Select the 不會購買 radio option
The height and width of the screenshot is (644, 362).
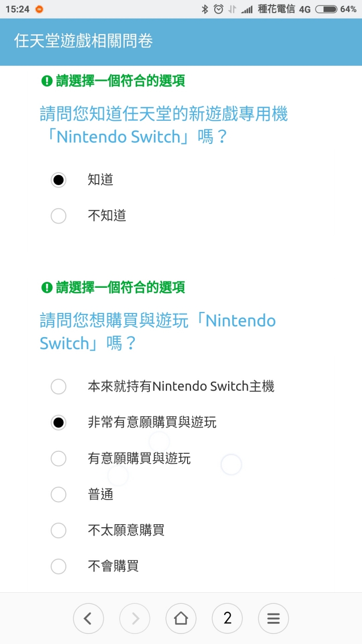59,567
